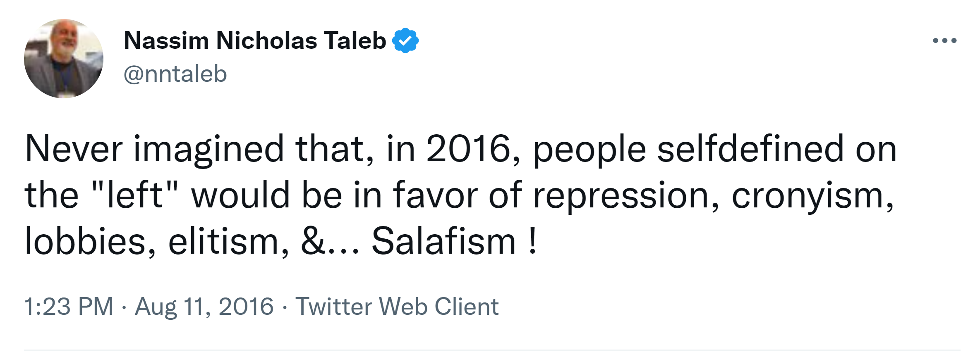The height and width of the screenshot is (364, 980).
Task: Click the word "imagined" in the tweet
Action: [208, 149]
